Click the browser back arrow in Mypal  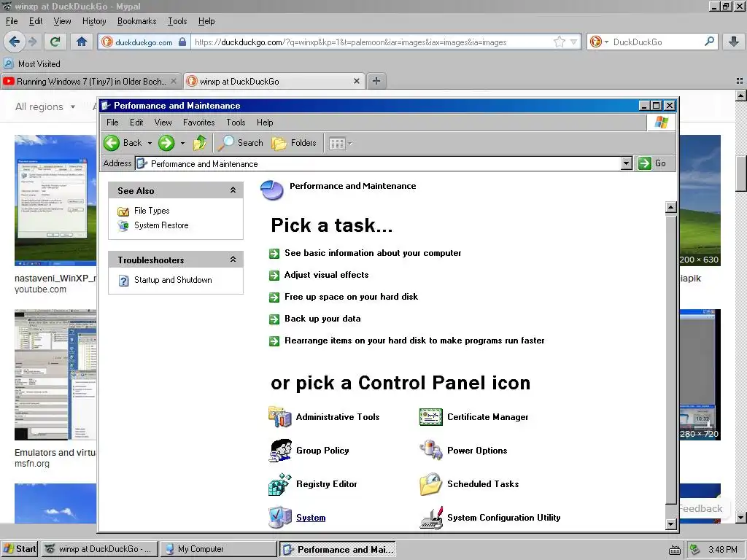(x=15, y=42)
